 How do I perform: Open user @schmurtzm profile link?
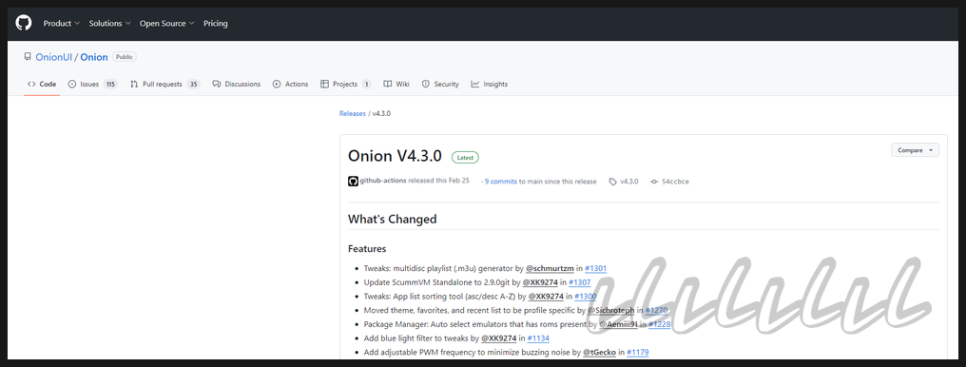[x=550, y=268]
